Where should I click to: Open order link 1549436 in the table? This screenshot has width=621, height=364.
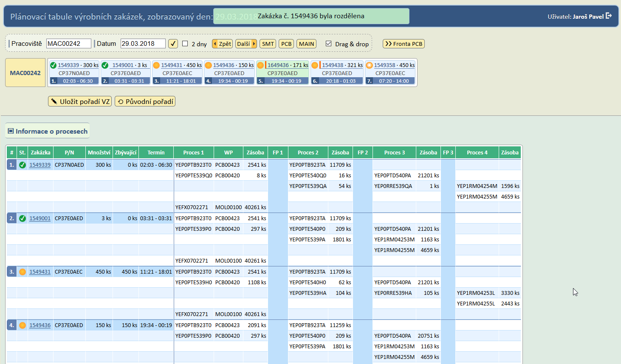tap(40, 325)
